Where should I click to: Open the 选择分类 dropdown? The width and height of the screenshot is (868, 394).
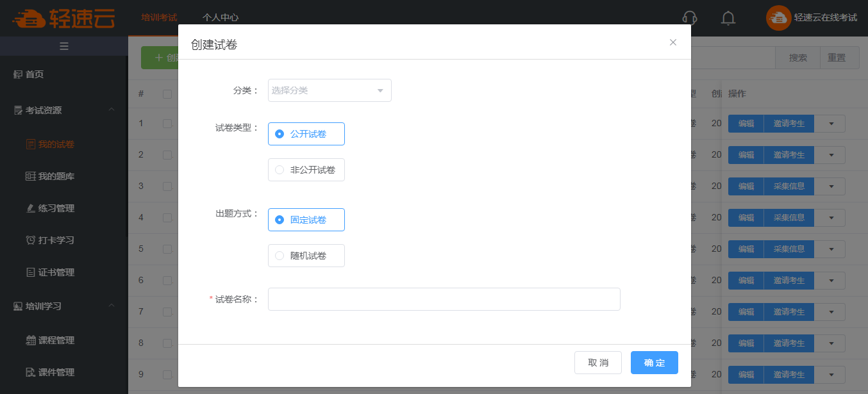(330, 90)
